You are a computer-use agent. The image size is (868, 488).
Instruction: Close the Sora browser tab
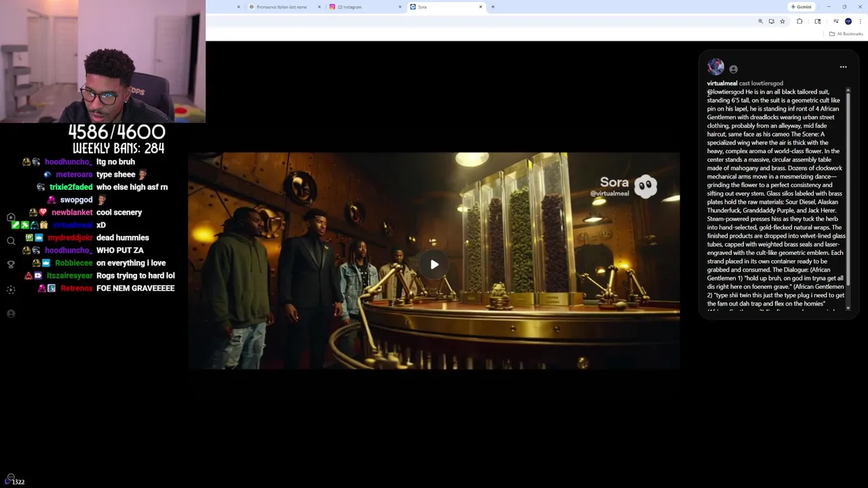[x=481, y=7]
